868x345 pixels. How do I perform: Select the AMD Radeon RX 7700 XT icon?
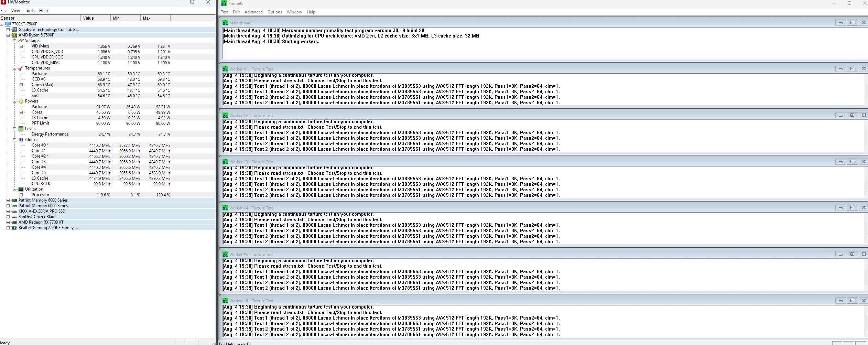14,222
